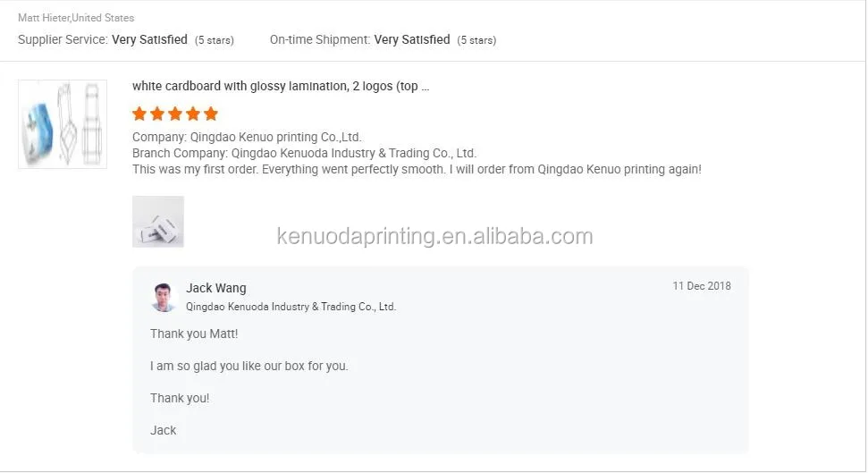Click the third orange rating star

175,114
